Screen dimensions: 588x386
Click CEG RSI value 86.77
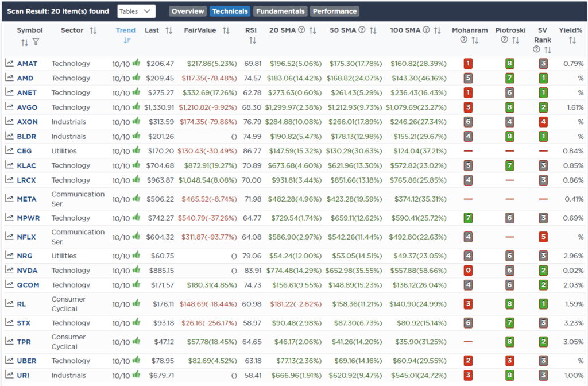252,151
